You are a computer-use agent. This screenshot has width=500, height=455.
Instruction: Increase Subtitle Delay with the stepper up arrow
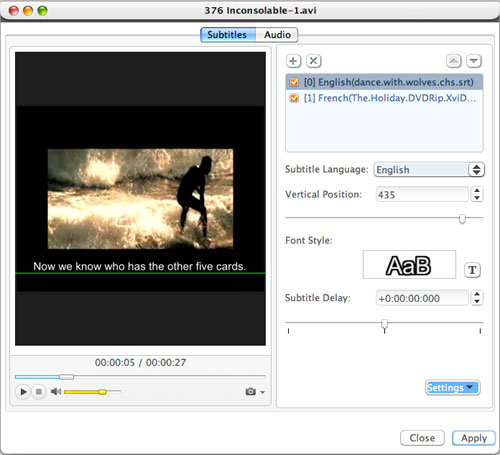point(477,294)
